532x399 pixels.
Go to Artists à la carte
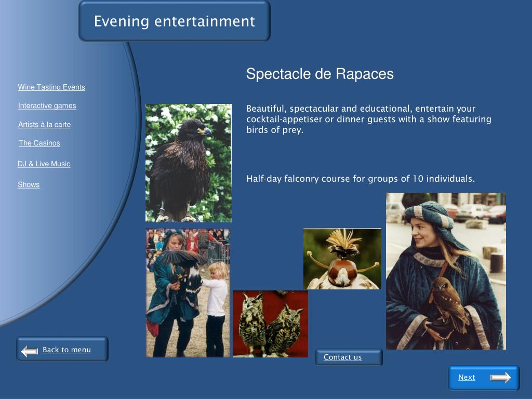(45, 125)
